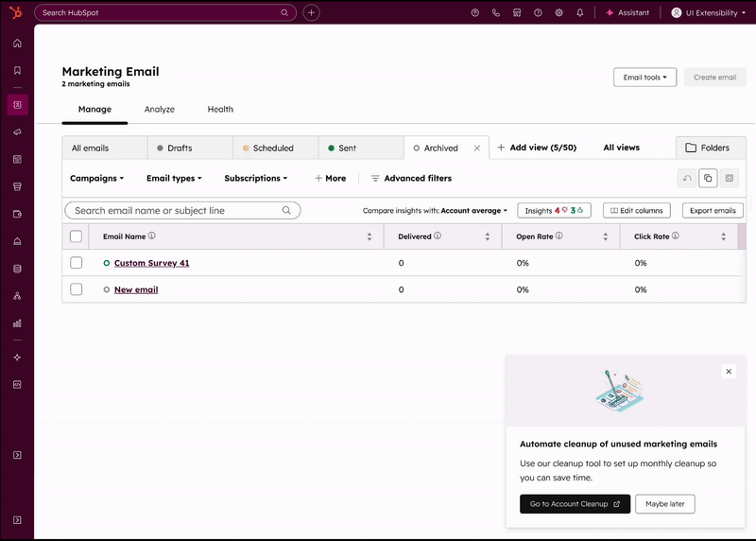Open the Breeze AI sparkle sidebar icon
Image resolution: width=756 pixels, height=541 pixels.
[17, 358]
